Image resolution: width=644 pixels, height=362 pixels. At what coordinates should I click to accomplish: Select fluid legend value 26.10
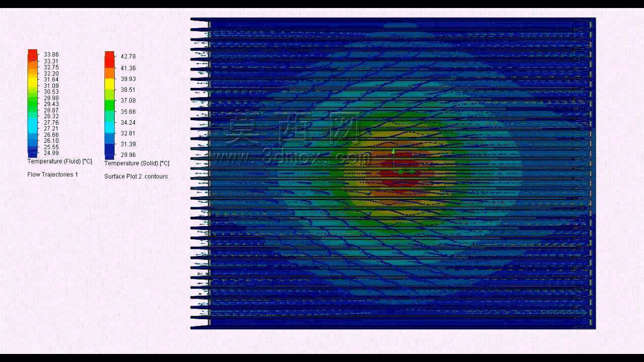point(51,141)
